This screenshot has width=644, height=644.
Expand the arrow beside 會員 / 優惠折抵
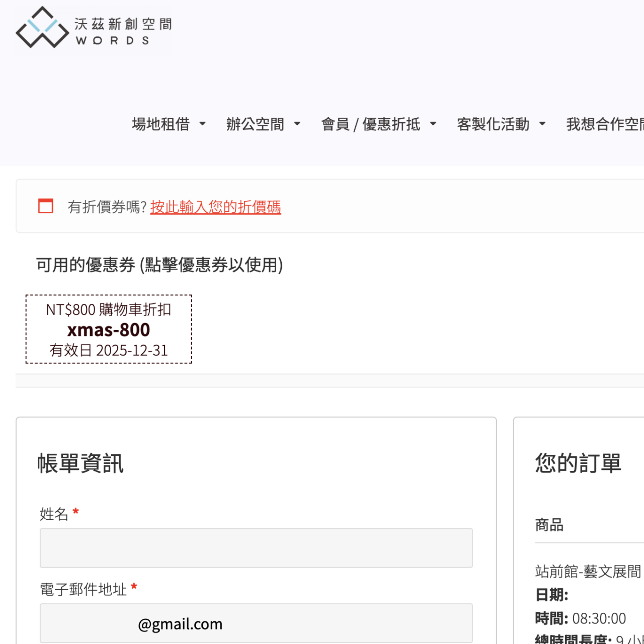coord(433,124)
